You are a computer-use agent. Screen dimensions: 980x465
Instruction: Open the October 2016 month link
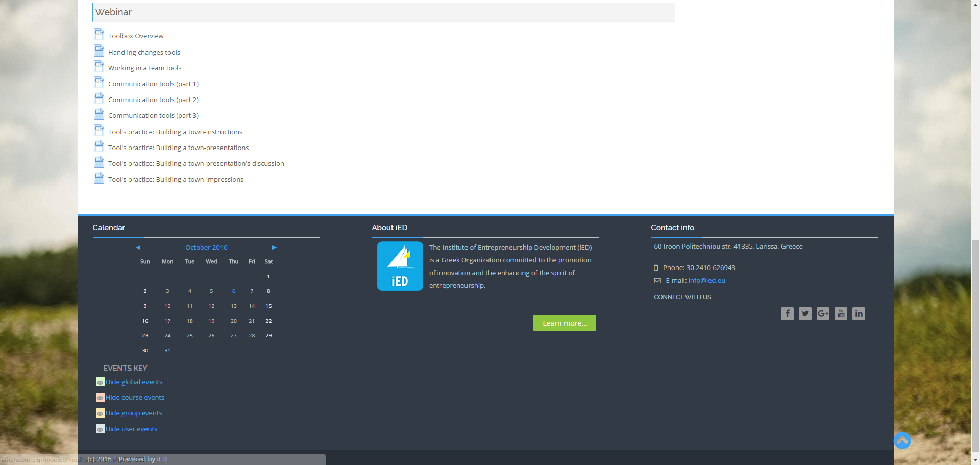tap(206, 247)
